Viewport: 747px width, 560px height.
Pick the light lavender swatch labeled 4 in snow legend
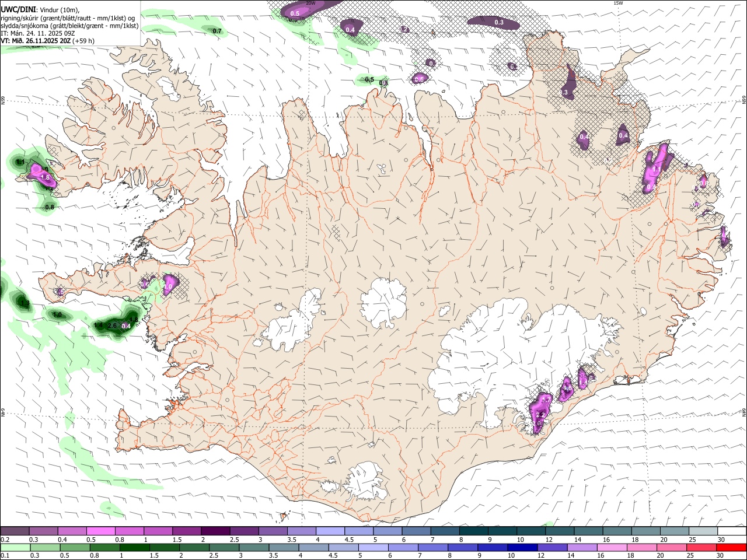pos(330,531)
